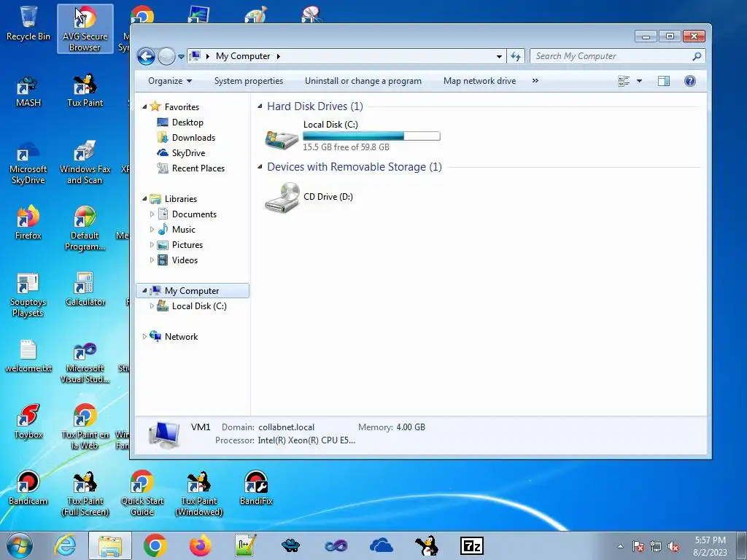
Task: Select Recent Places in navigation pane
Action: 198,168
